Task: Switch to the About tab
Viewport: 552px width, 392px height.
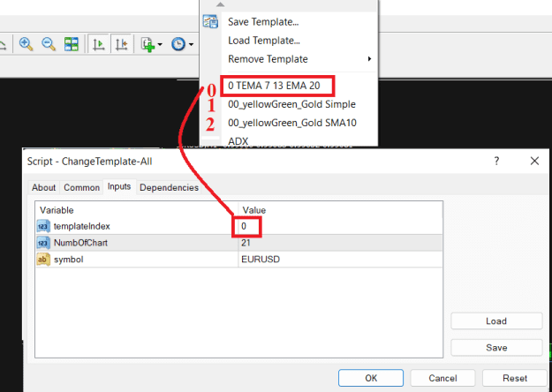Action: point(43,187)
